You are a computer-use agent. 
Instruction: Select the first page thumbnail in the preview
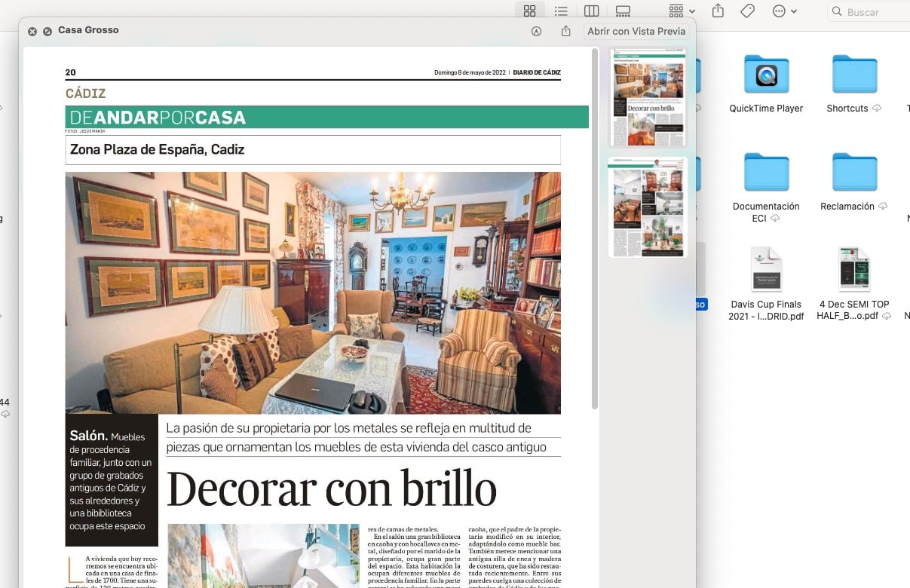coord(648,98)
